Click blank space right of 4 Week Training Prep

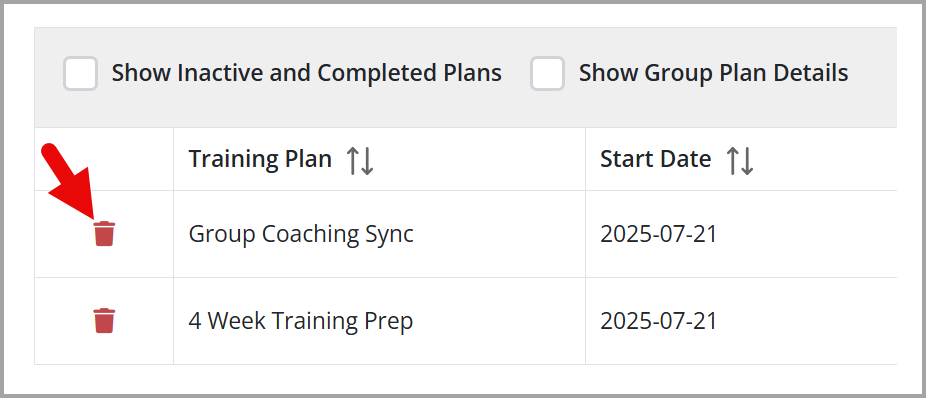(499, 321)
